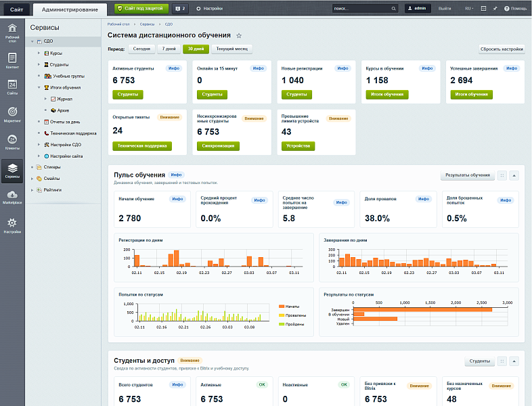Open Настройки gear in left sidebar

[12, 225]
